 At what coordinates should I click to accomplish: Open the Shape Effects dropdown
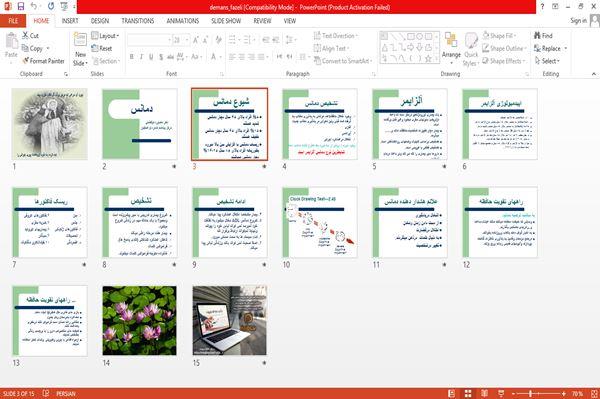pos(504,61)
